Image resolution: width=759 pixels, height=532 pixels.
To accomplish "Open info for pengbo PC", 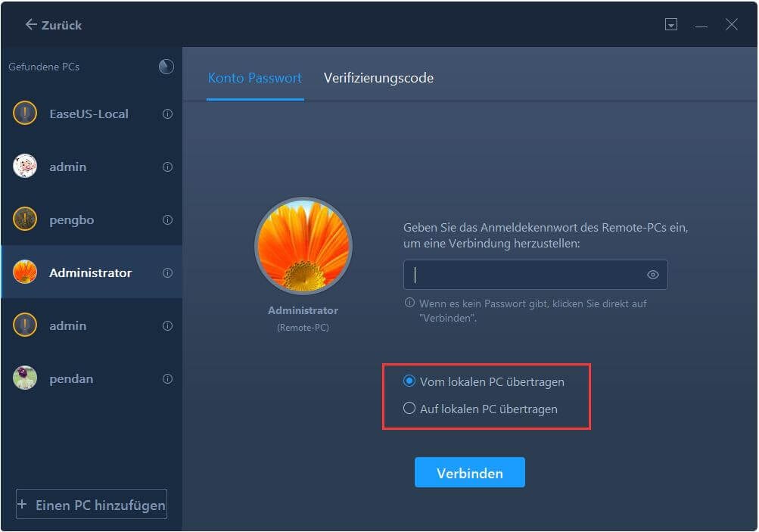I will [167, 220].
